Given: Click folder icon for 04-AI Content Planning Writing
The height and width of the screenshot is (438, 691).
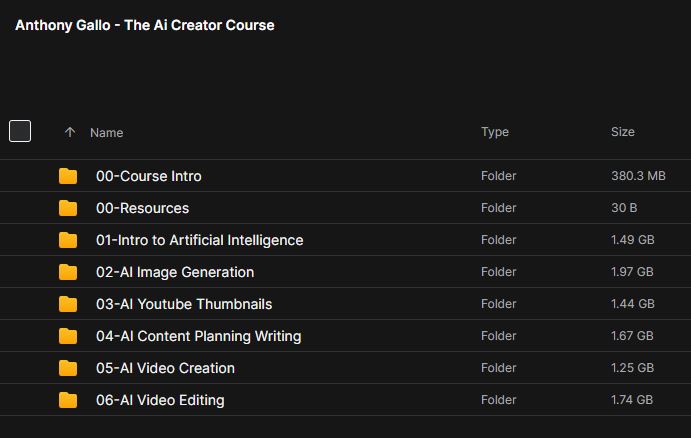Looking at the screenshot, I should [x=68, y=336].
